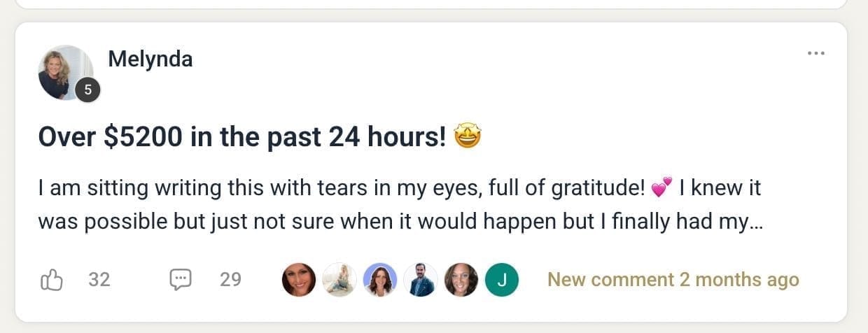Viewport: 868px width, 333px height.
Task: Click the thumbs-up like icon
Action: coord(52,280)
